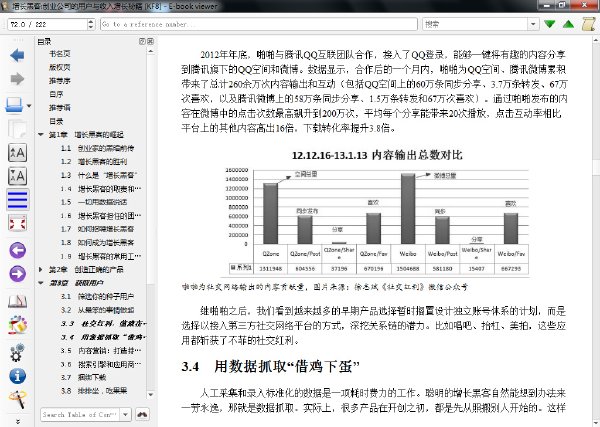Select TOC entry starting with 1.2

coord(94,161)
